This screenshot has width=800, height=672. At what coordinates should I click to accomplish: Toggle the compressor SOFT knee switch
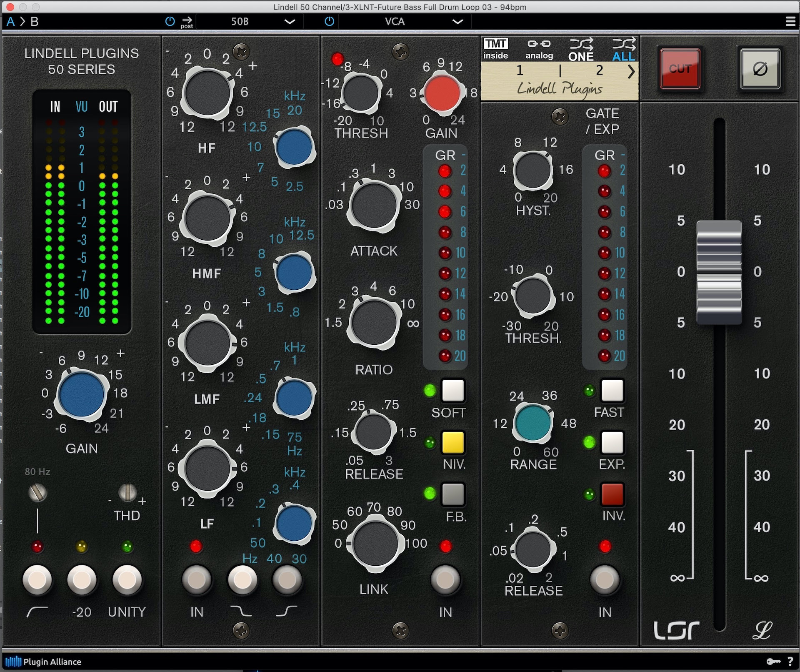coord(453,390)
